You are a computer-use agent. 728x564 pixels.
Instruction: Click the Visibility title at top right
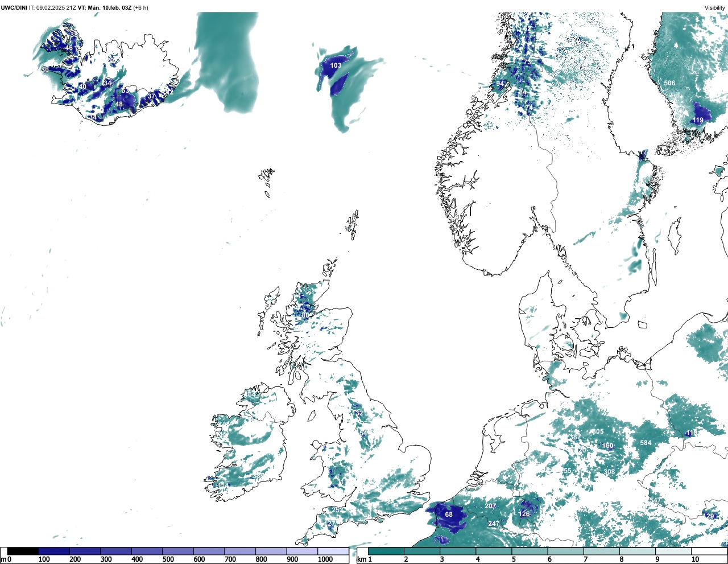pos(715,8)
